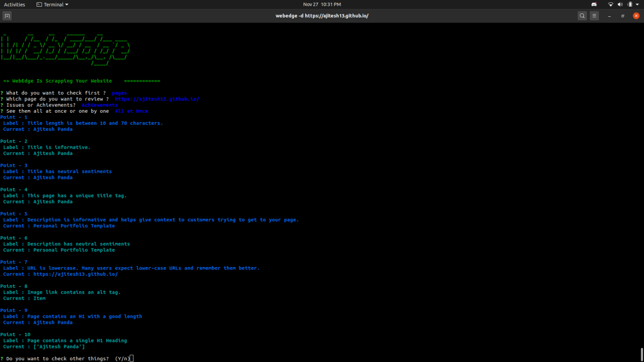Image resolution: width=644 pixels, height=362 pixels.
Task: Click the 'Description is informative' label line
Action: coord(151,220)
